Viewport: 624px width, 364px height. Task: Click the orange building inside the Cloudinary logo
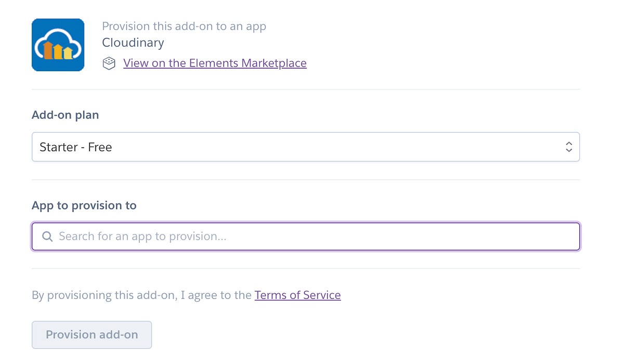[x=48, y=50]
